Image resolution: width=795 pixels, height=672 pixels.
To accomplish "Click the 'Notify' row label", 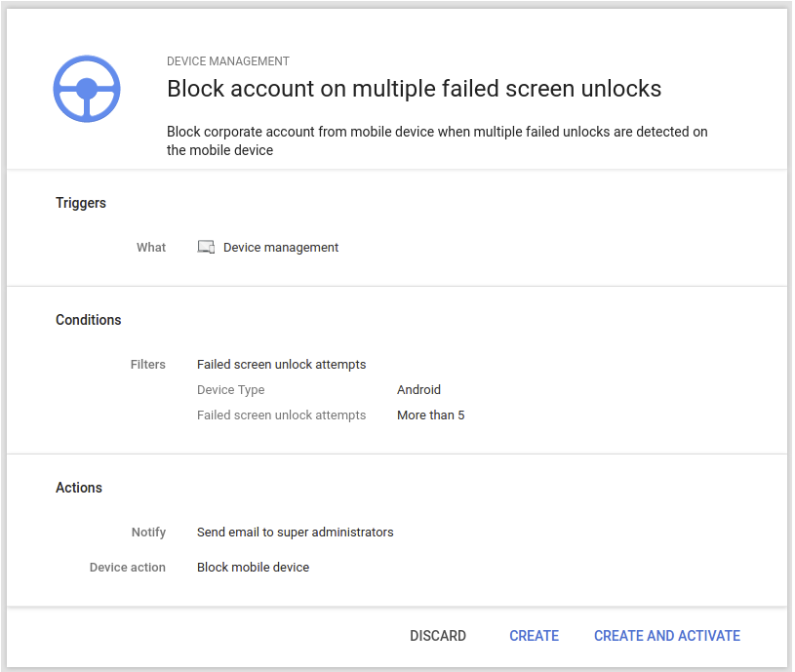I will (148, 533).
